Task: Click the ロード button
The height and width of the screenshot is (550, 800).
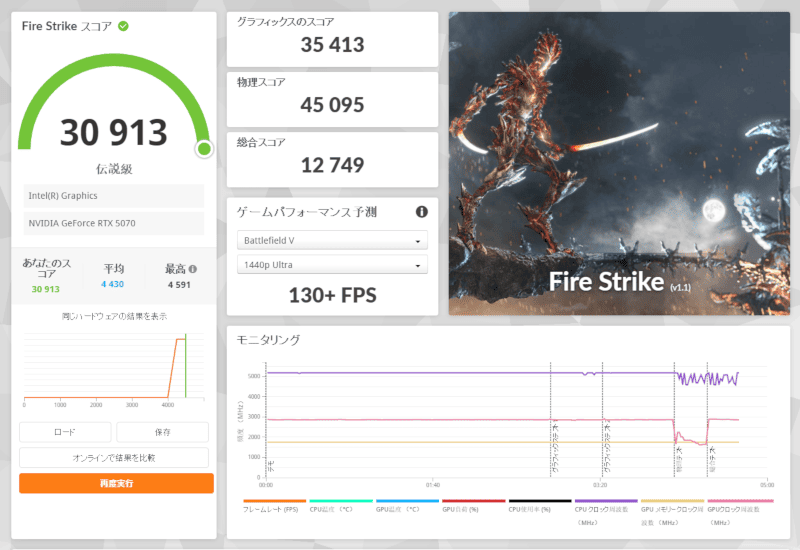Action: tap(64, 432)
